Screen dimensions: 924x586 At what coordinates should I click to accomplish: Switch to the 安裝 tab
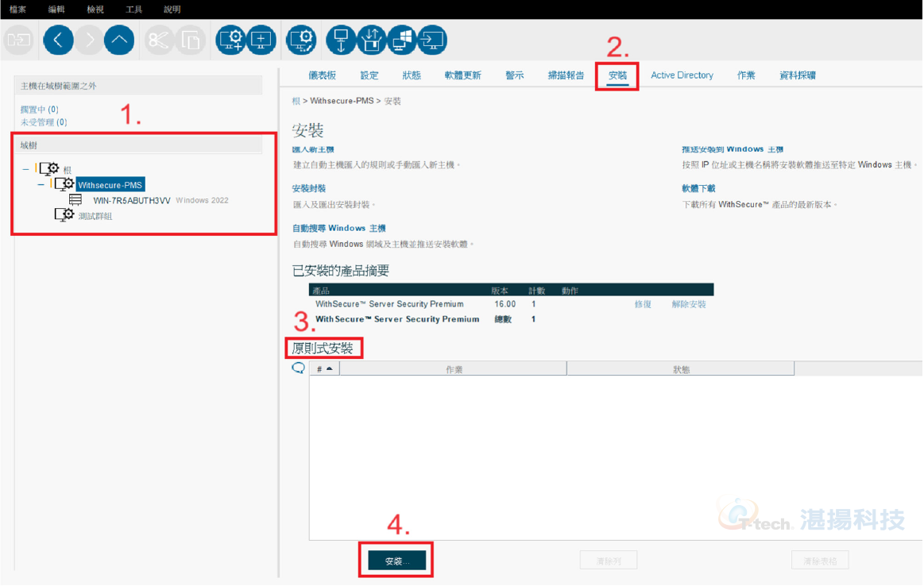click(x=617, y=75)
